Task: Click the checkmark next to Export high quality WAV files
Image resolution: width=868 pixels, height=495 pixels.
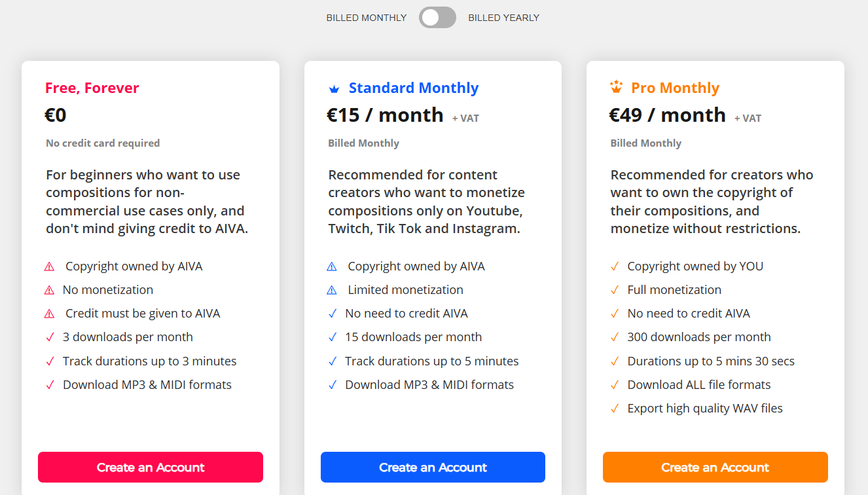Action: [x=614, y=409]
